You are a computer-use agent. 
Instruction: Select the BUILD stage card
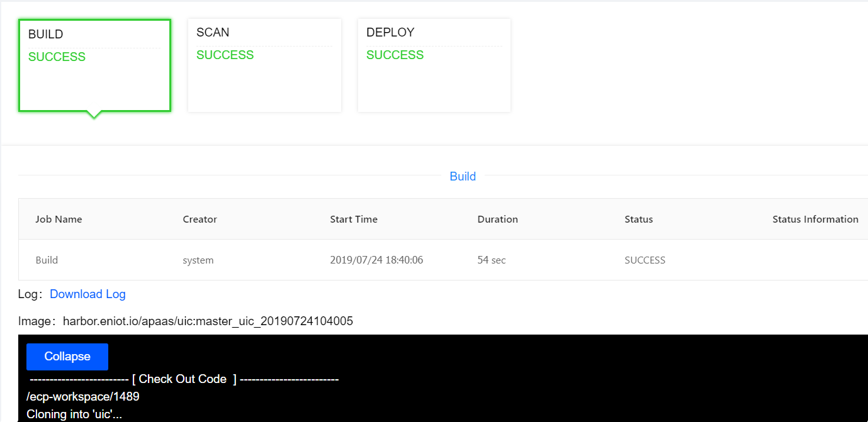pyautogui.click(x=94, y=65)
